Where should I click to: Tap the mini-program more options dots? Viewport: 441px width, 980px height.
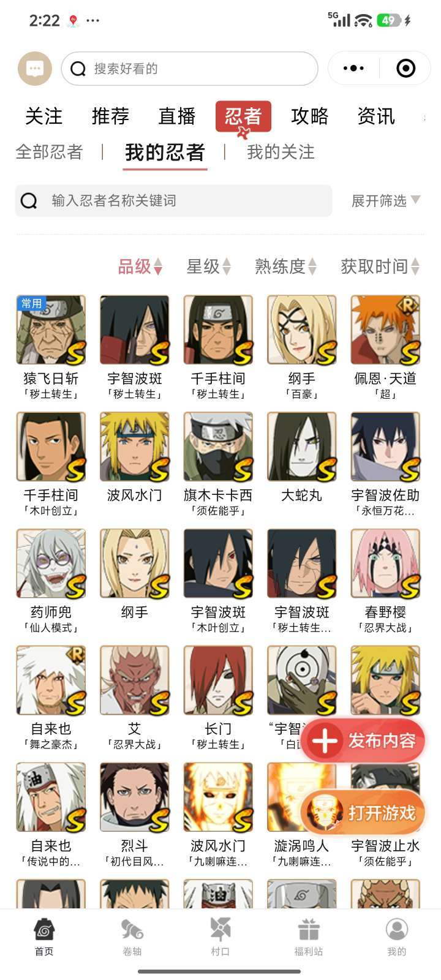(x=353, y=68)
